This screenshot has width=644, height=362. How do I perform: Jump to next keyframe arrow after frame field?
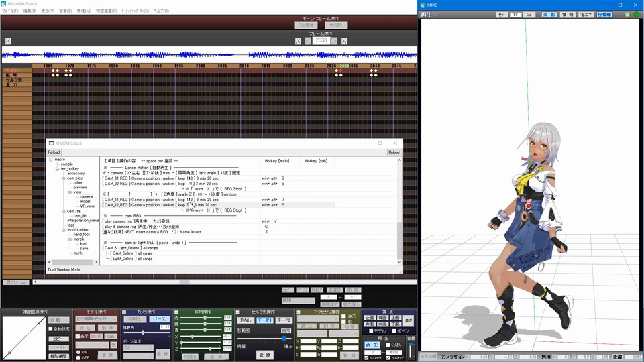coord(344,41)
